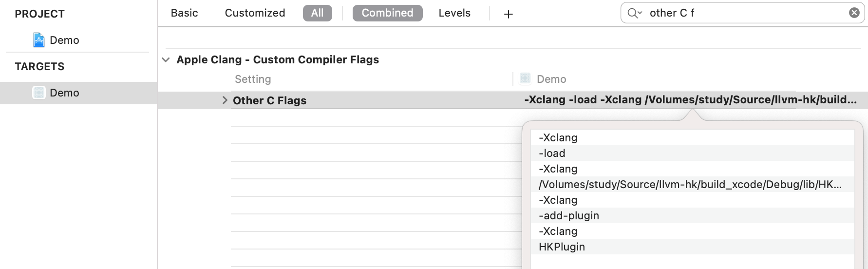Select the first -Xclang entry in popover
The height and width of the screenshot is (269, 868).
click(692, 137)
